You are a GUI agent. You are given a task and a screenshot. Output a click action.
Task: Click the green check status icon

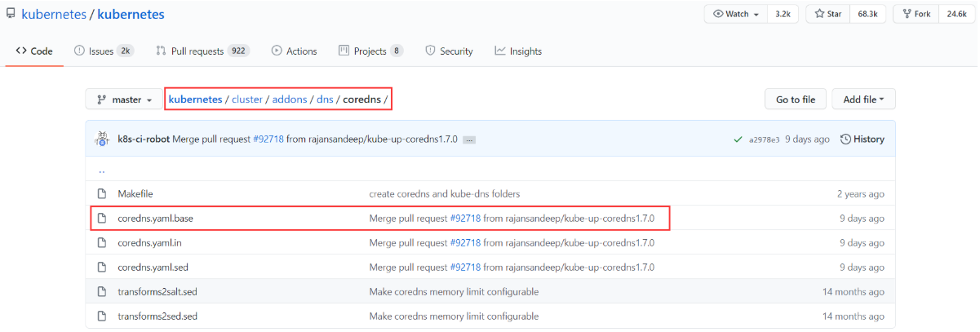point(738,139)
